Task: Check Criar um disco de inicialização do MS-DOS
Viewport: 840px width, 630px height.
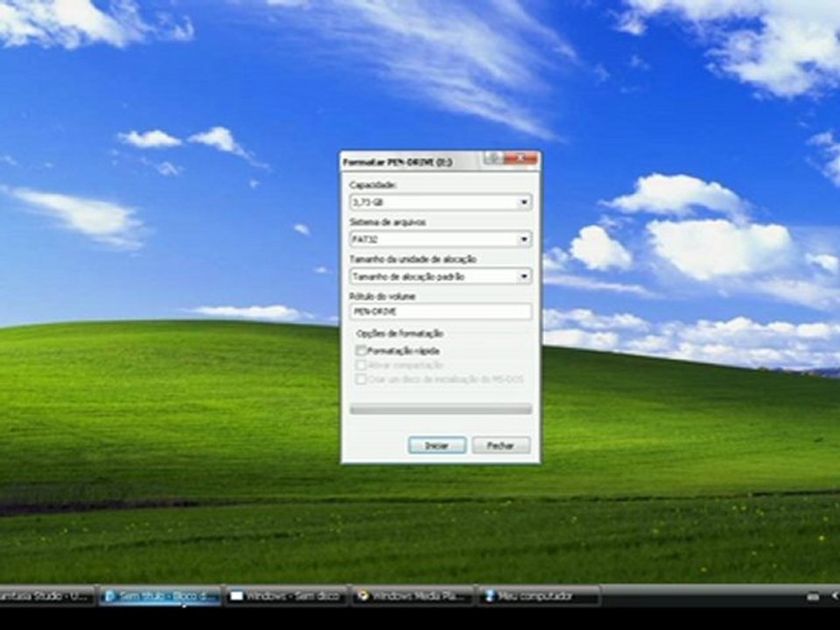Action: click(x=361, y=379)
